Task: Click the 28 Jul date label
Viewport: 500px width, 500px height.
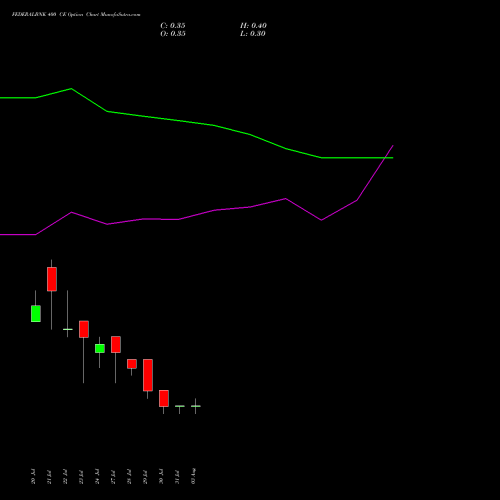Action: pos(129,476)
